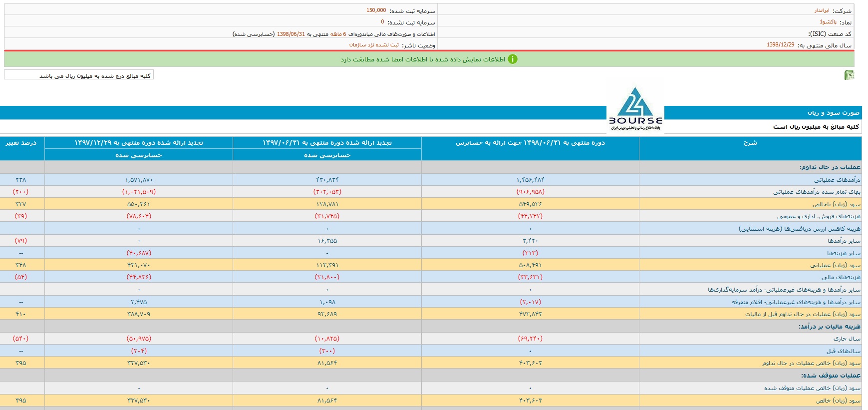Screen dimensions: 868x410
Task: Click the value ۴۳۰,۸۳۴ in operating revenue row
Action: pos(327,180)
